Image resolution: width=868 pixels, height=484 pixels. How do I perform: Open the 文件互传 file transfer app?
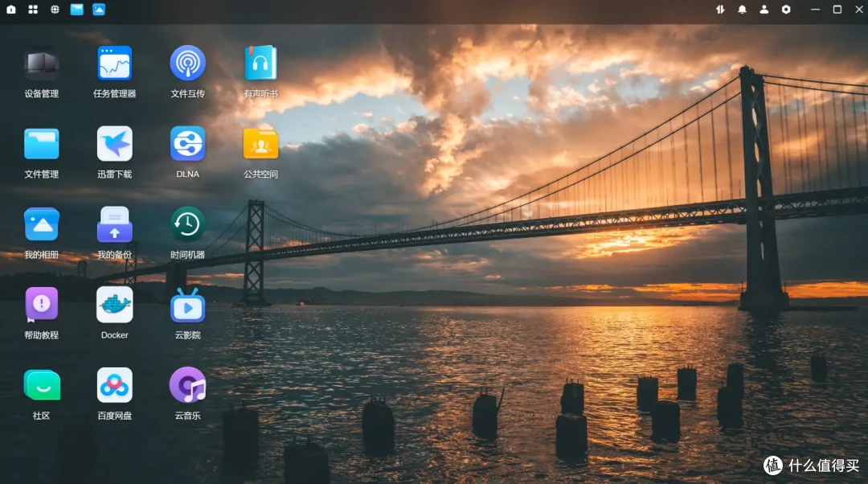[187, 64]
